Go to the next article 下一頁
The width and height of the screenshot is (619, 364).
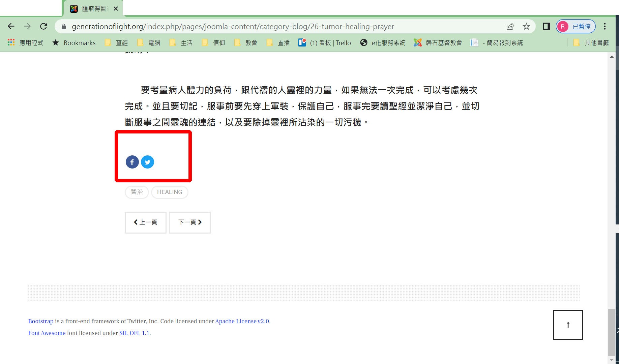click(x=190, y=222)
